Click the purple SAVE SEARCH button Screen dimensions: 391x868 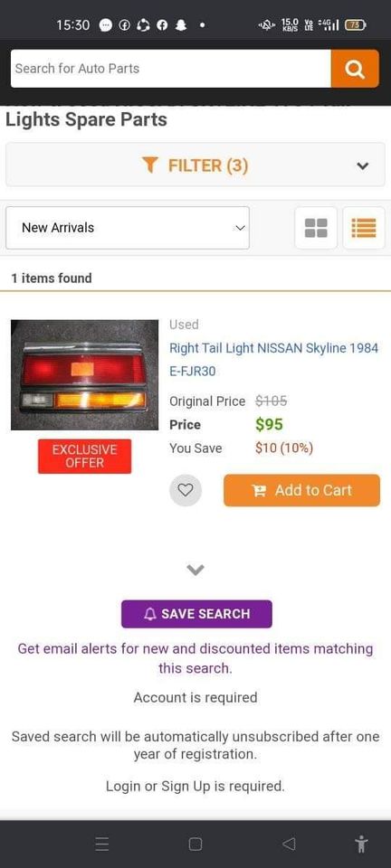pos(196,614)
